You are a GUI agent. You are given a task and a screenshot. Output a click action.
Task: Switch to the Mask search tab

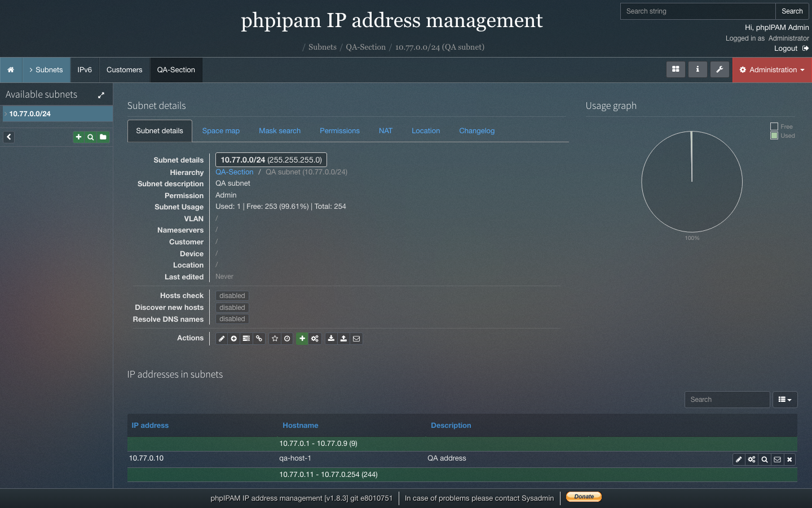(280, 131)
